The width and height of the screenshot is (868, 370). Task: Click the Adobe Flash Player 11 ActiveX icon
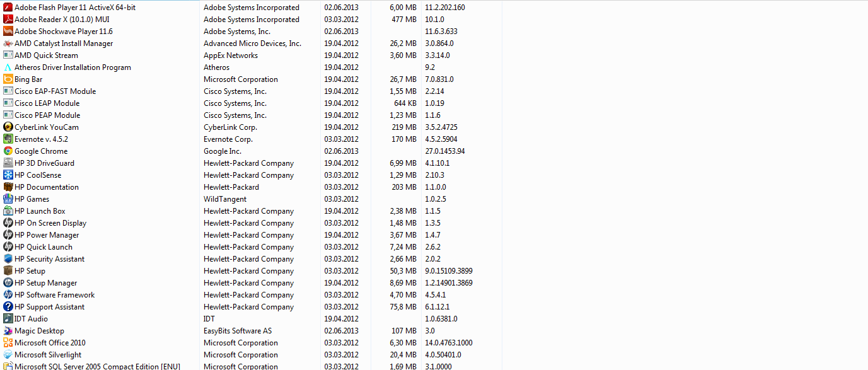click(x=8, y=8)
